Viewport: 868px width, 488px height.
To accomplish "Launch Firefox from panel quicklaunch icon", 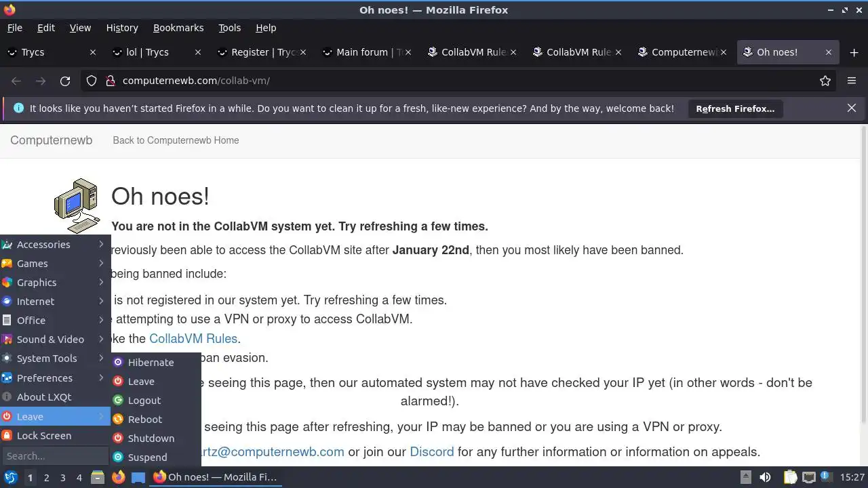I will click(118, 477).
